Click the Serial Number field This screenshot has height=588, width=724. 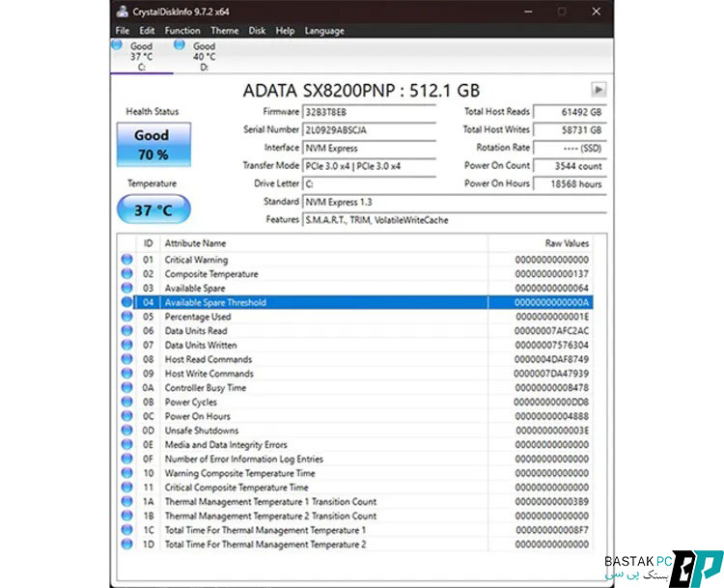[x=369, y=130]
